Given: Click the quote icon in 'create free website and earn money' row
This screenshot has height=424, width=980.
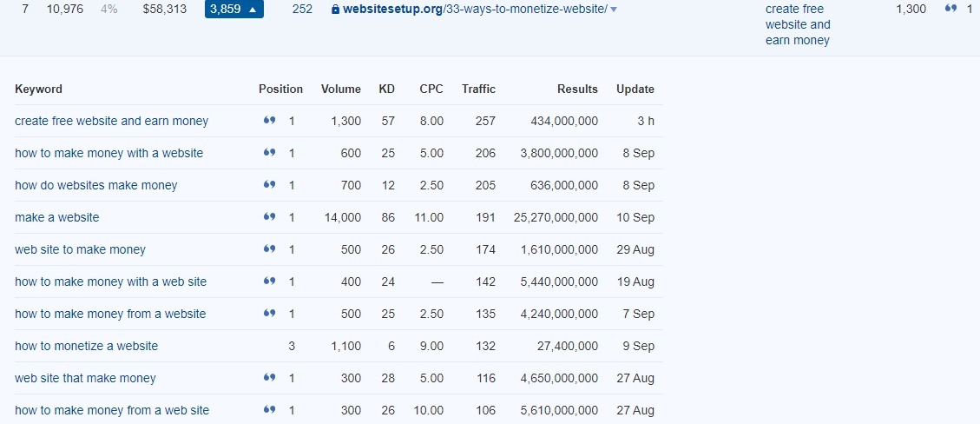Looking at the screenshot, I should tap(269, 120).
